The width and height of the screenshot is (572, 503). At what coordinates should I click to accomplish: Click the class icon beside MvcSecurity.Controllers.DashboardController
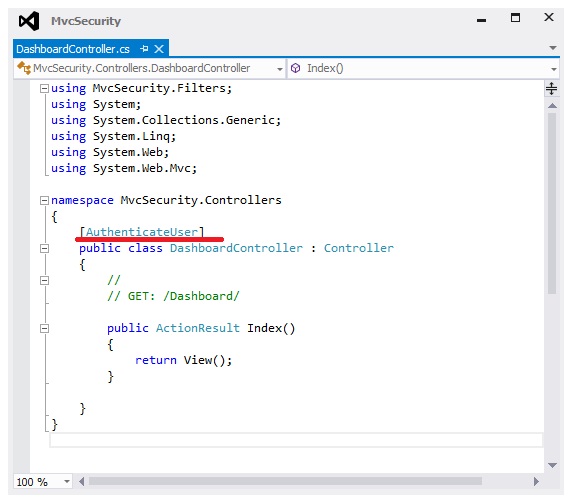[24, 68]
